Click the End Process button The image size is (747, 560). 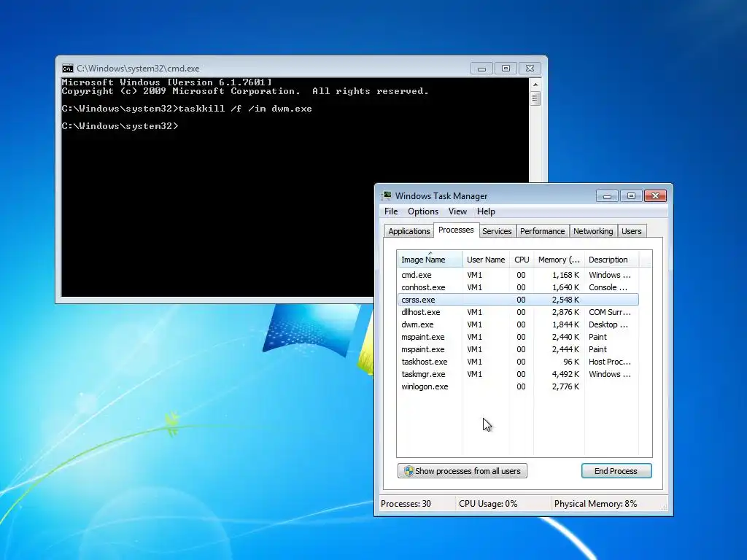click(616, 471)
